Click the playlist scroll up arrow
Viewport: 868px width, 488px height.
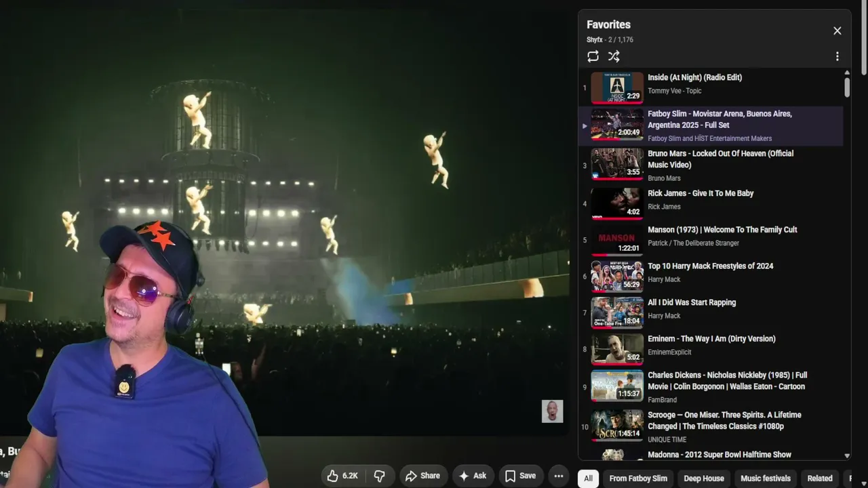847,73
